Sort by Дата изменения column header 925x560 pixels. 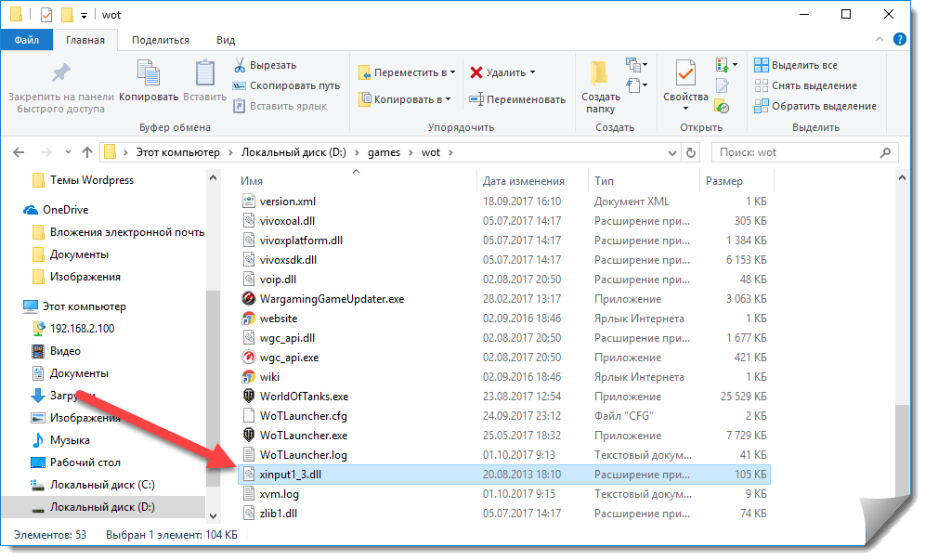524,181
